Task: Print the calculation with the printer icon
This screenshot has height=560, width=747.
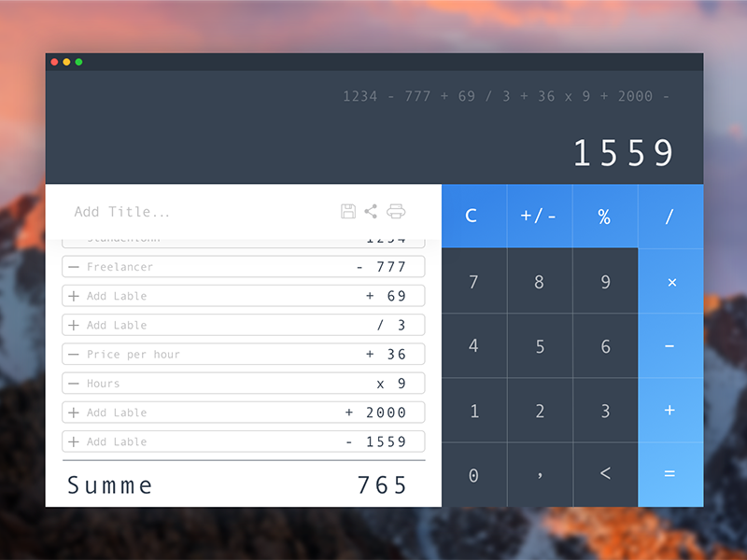Action: click(x=397, y=212)
